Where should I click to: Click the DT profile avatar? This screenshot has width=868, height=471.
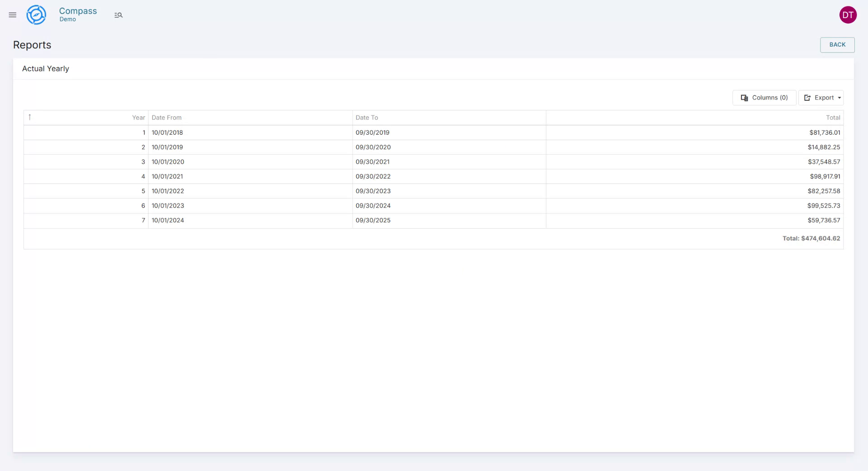(x=848, y=14)
